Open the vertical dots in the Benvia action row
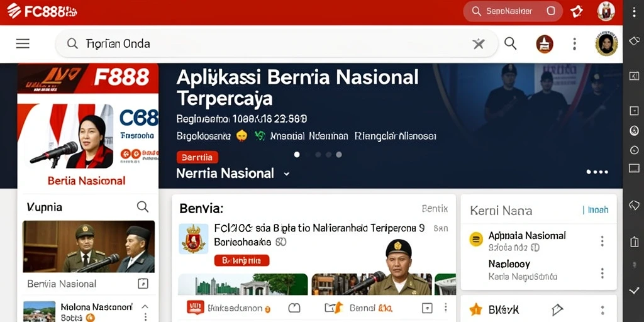Image resolution: width=644 pixels, height=322 pixels. pyautogui.click(x=445, y=308)
